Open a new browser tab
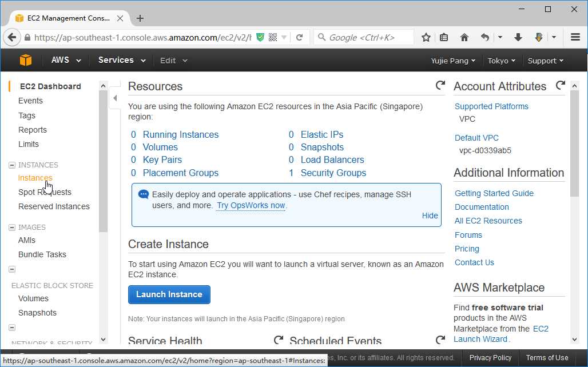 click(140, 18)
